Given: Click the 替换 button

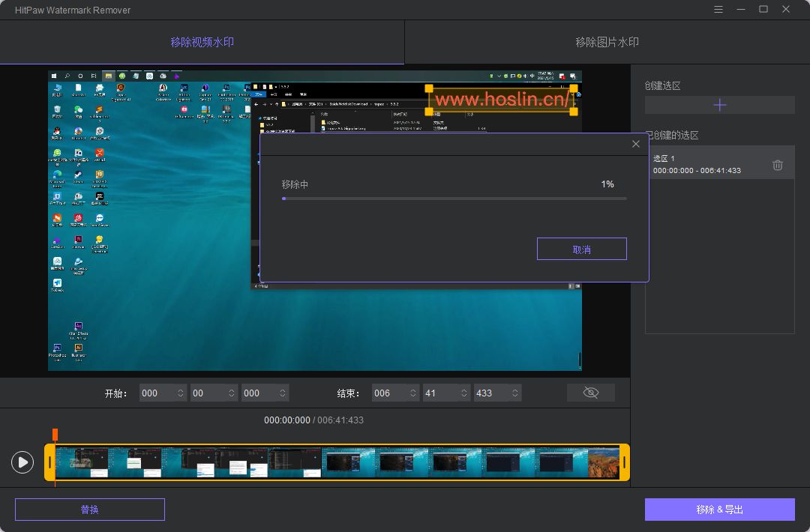Looking at the screenshot, I should 89,510.
